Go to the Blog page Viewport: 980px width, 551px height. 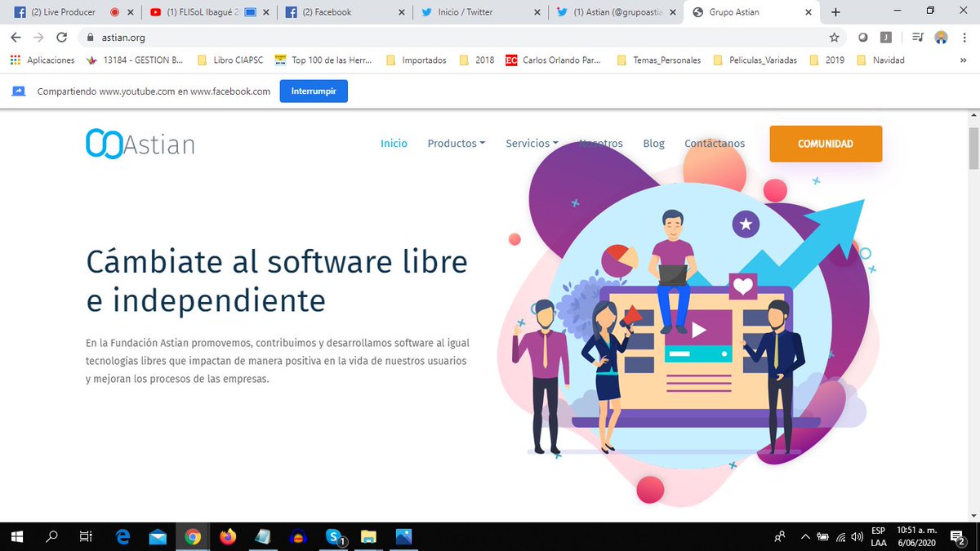653,143
